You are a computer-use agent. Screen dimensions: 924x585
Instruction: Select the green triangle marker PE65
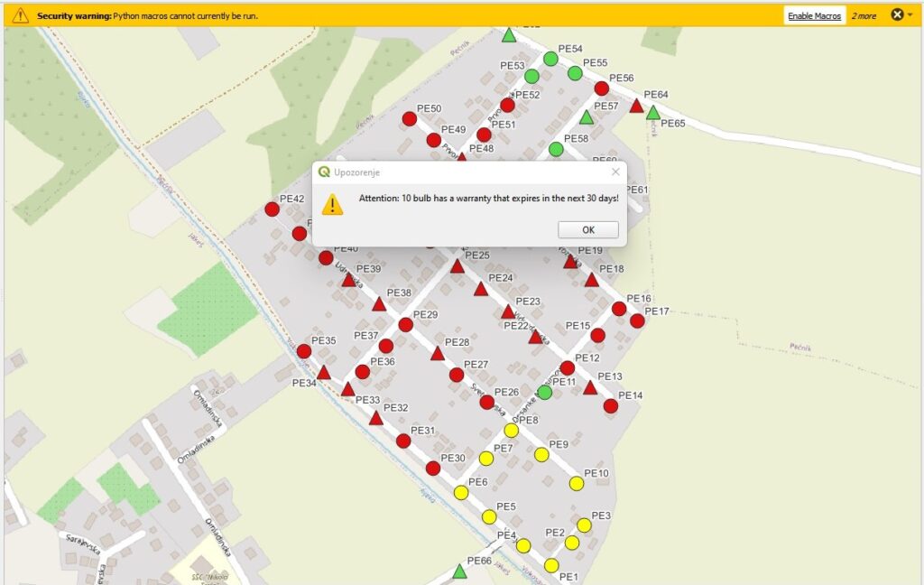pyautogui.click(x=653, y=115)
